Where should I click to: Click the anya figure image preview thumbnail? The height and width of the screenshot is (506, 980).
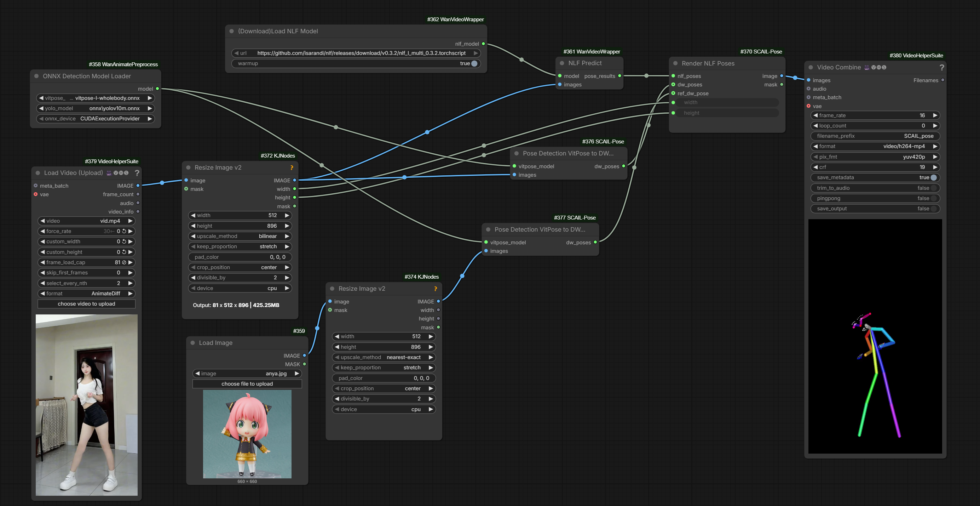pos(247,434)
